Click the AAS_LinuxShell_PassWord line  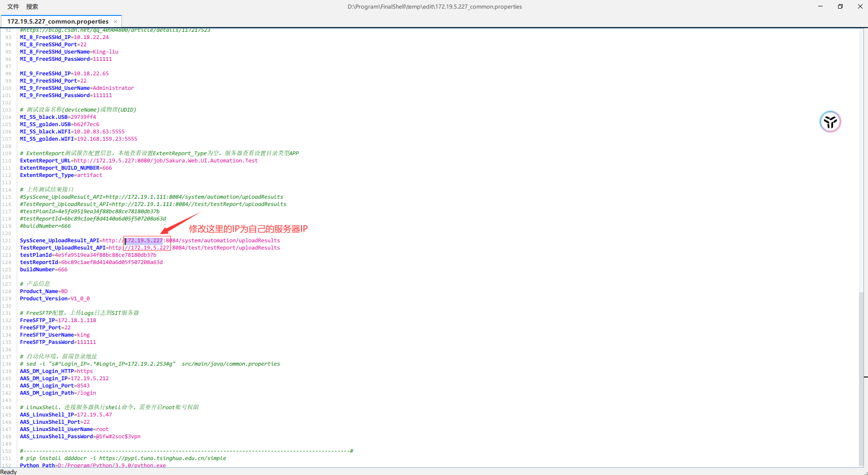point(80,436)
